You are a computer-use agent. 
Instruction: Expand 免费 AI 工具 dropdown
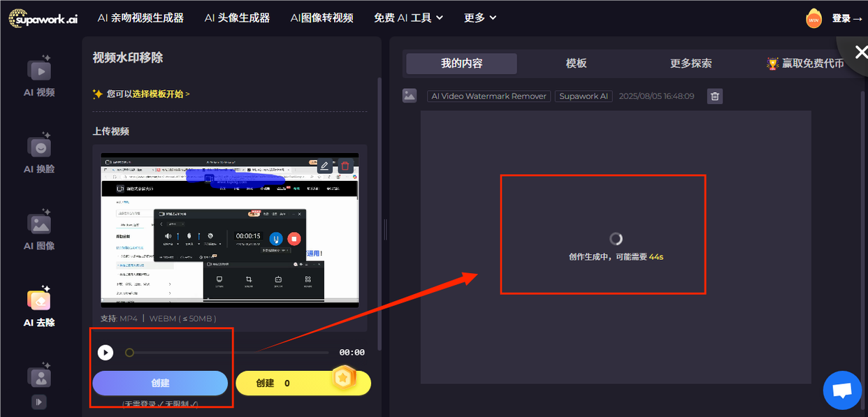click(409, 18)
